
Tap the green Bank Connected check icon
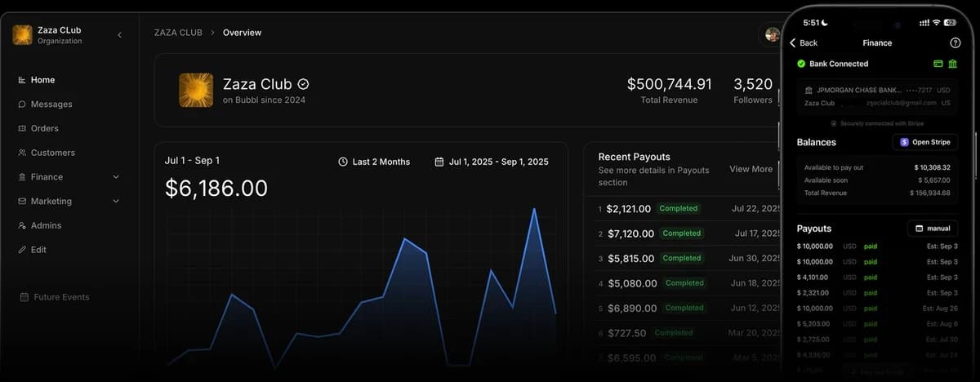coord(801,64)
